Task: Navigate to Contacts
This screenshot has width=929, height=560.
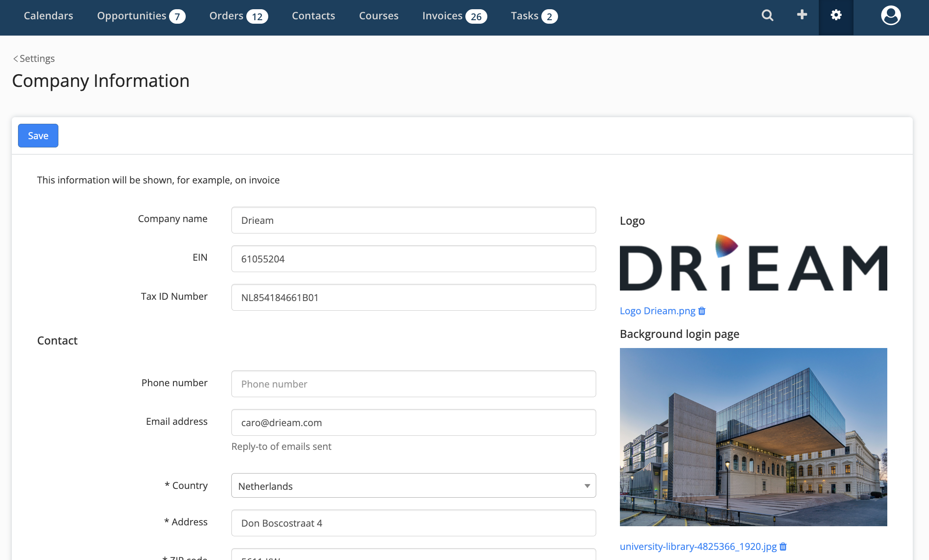Action: pos(313,16)
